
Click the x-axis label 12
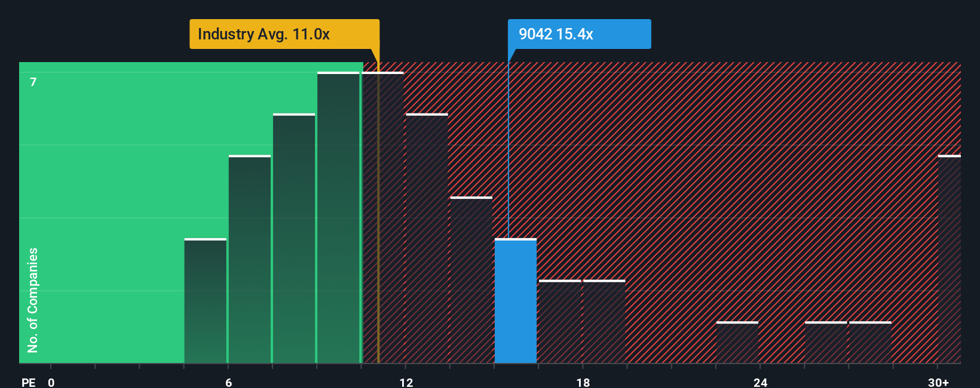[406, 382]
